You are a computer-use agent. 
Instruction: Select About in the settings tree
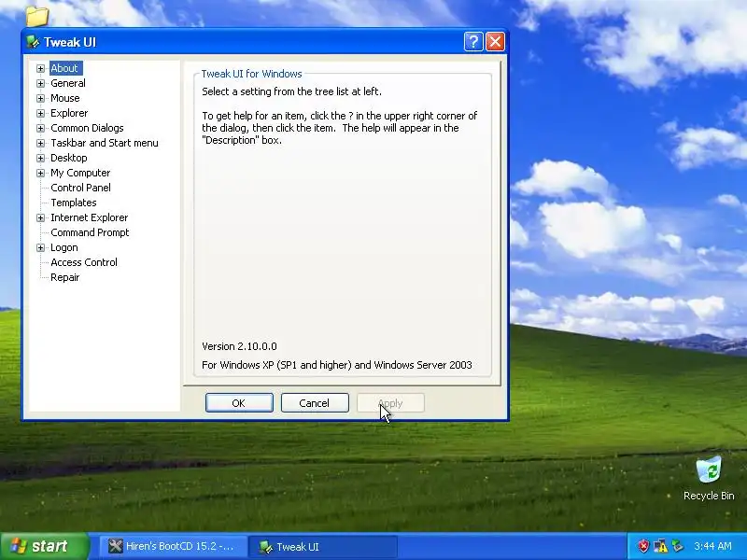tap(64, 68)
